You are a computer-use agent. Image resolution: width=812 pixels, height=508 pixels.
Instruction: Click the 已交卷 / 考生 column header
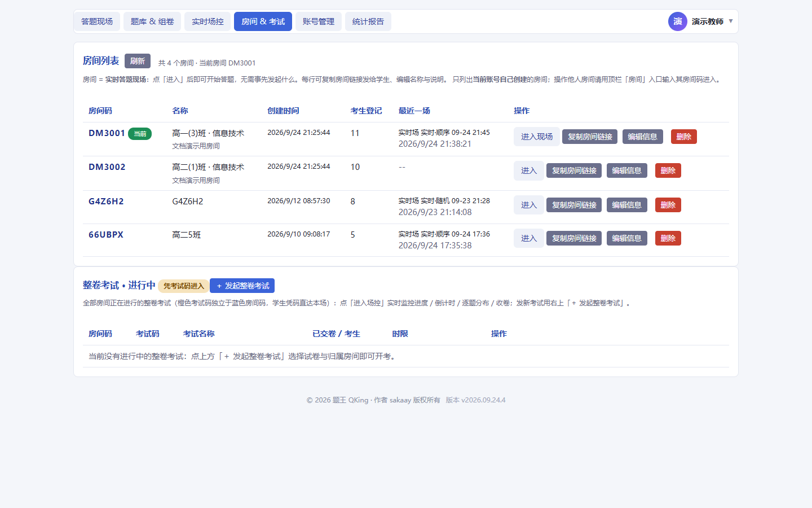[337, 334]
